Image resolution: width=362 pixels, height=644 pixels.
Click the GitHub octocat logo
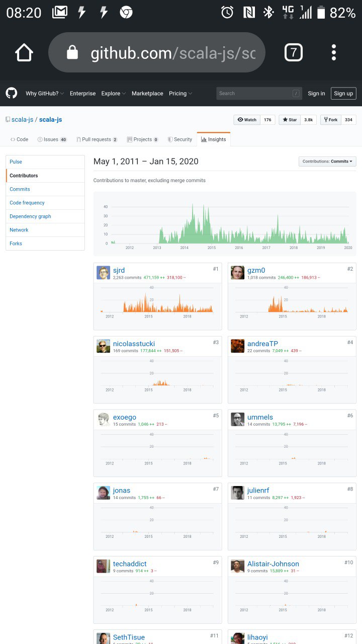point(12,93)
